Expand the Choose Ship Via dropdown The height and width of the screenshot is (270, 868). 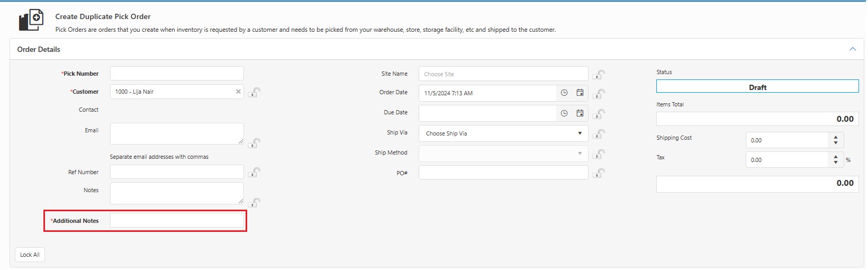pos(580,133)
